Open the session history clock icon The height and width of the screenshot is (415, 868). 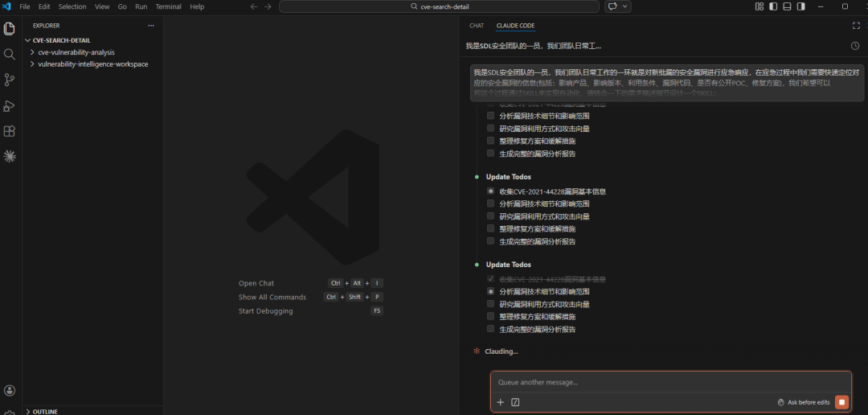click(x=855, y=46)
